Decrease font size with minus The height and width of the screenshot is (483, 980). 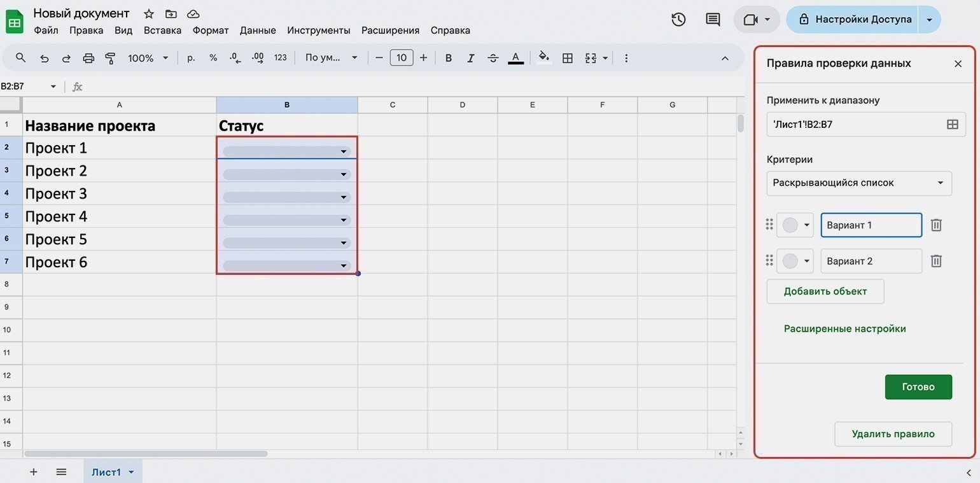pos(379,58)
